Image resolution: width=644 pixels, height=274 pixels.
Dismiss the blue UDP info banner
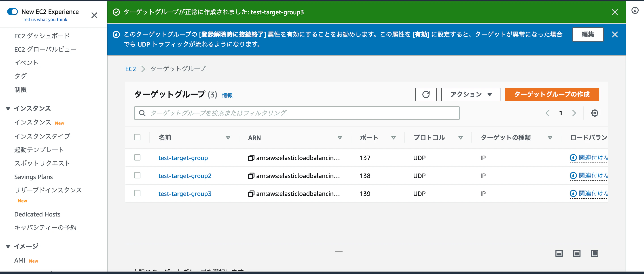pyautogui.click(x=614, y=34)
